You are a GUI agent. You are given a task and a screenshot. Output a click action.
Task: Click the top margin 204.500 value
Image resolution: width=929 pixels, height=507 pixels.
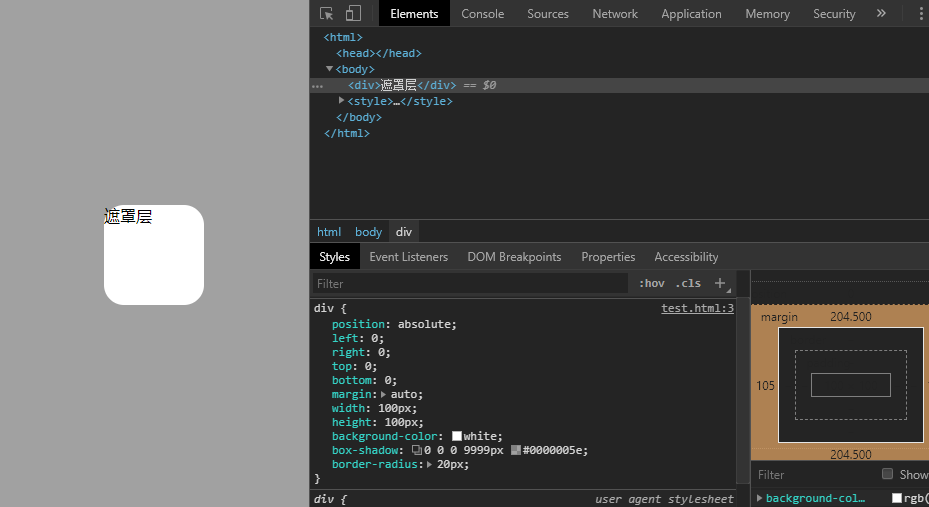[850, 316]
